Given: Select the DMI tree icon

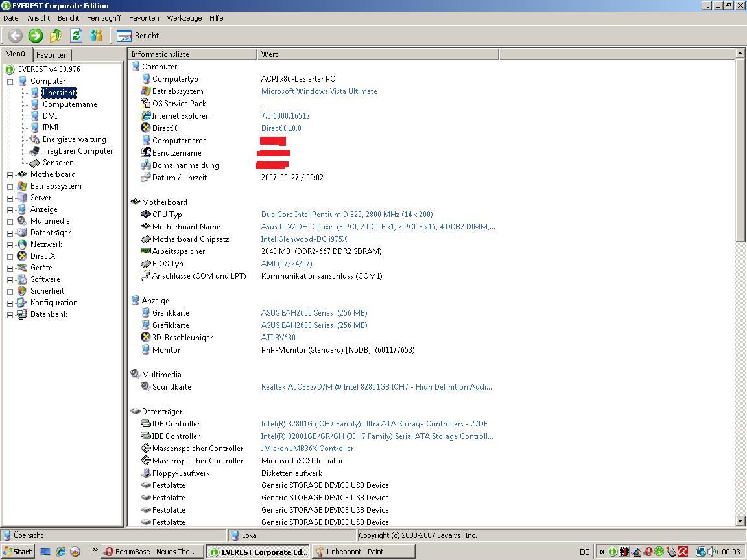Looking at the screenshot, I should point(35,116).
